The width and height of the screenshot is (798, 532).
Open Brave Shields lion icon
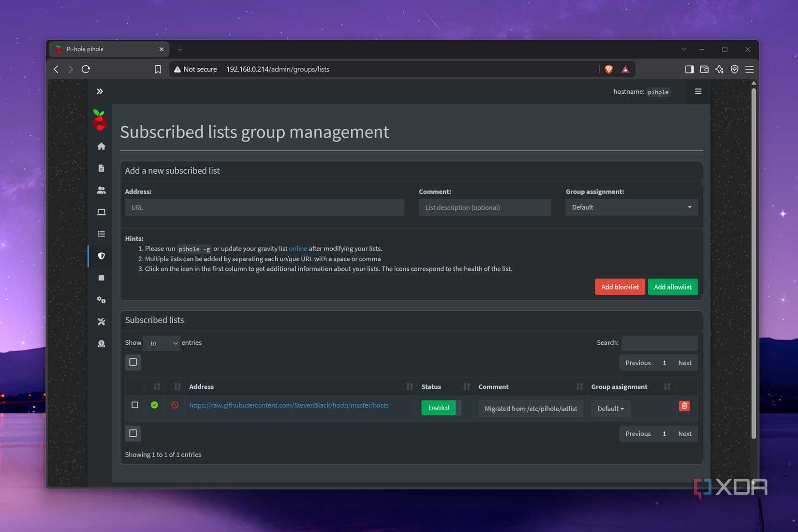pos(609,69)
